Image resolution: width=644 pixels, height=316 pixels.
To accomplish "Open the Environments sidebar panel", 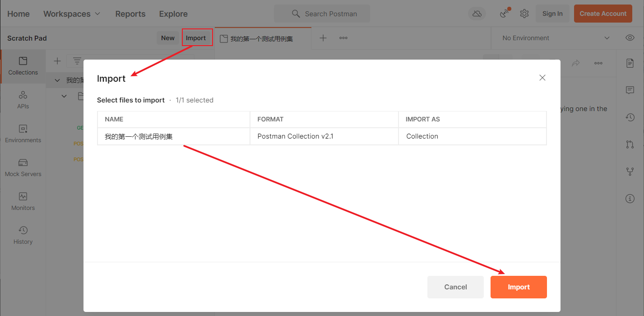I will coord(23,134).
